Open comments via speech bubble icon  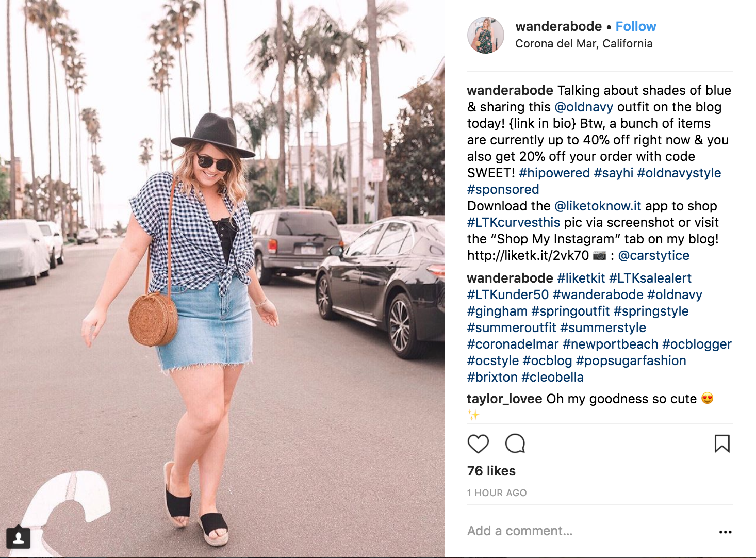(515, 444)
